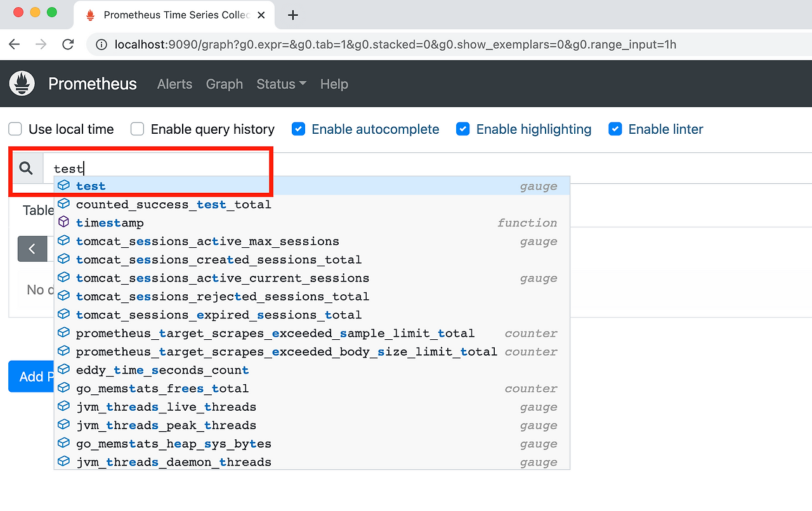Toggle the Use local time checkbox
Image resolution: width=812 pixels, height=511 pixels.
point(15,129)
